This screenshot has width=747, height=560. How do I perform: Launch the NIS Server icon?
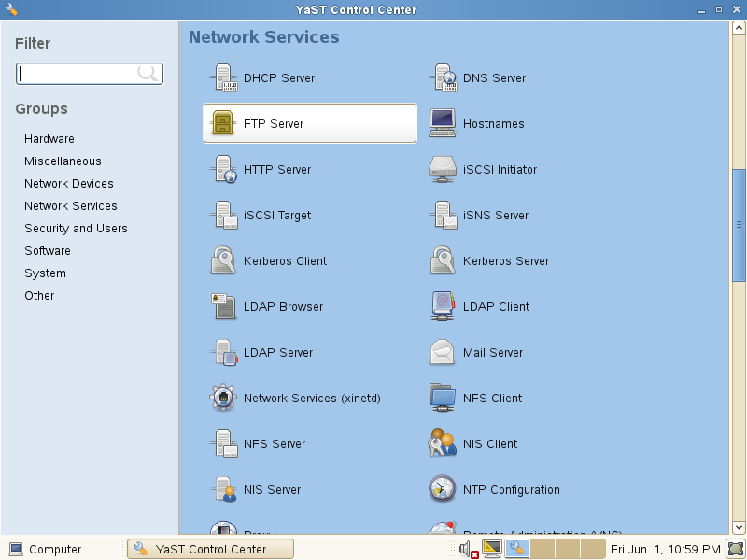[223, 489]
